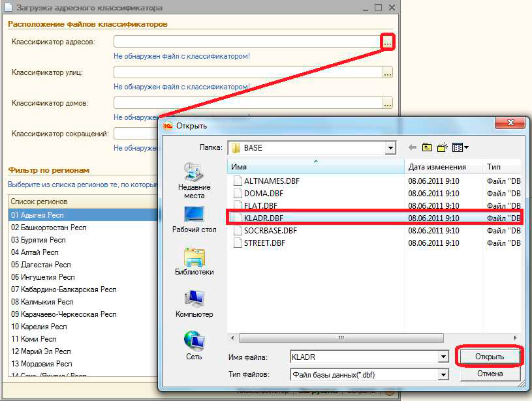The image size is (532, 401).
Task: Open the view menu icon in dialog
Action: click(460, 148)
